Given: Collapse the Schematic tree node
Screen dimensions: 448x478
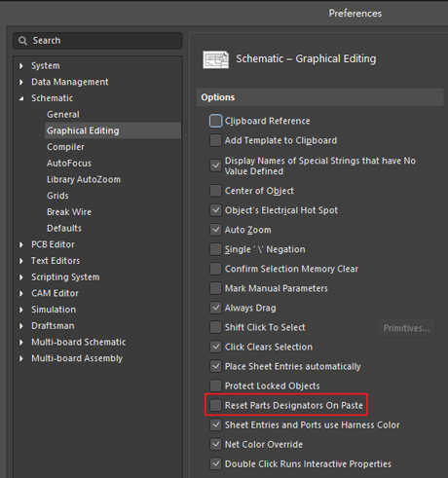Looking at the screenshot, I should click(21, 98).
